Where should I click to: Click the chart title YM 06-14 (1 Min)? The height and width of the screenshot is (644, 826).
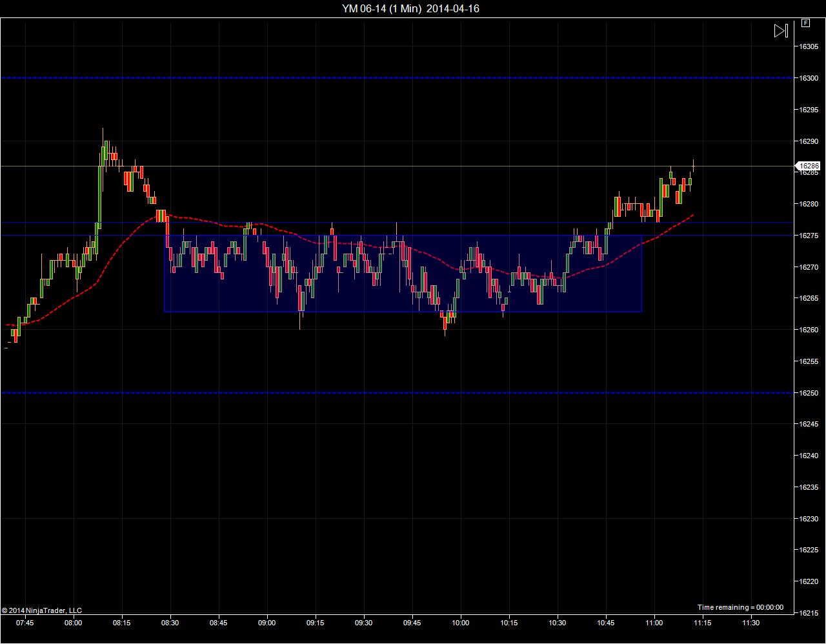point(381,8)
